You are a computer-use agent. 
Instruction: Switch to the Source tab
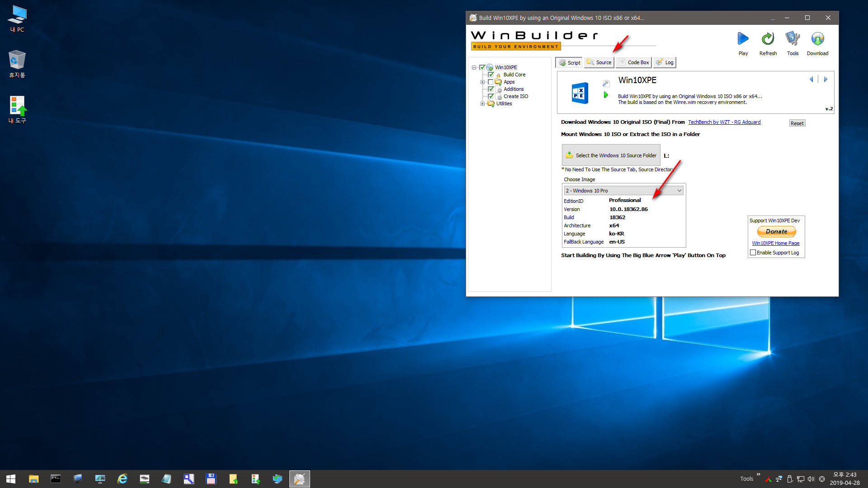tap(599, 62)
